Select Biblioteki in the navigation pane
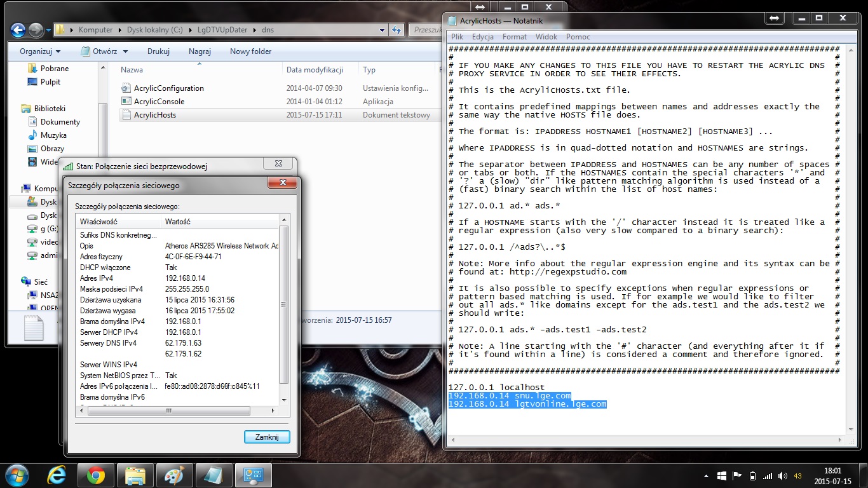 pos(43,109)
